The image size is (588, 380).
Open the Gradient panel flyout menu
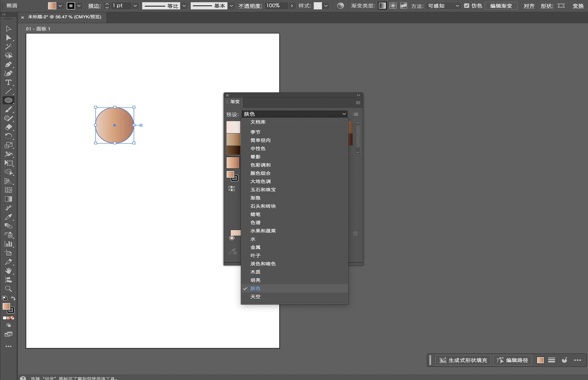click(358, 102)
